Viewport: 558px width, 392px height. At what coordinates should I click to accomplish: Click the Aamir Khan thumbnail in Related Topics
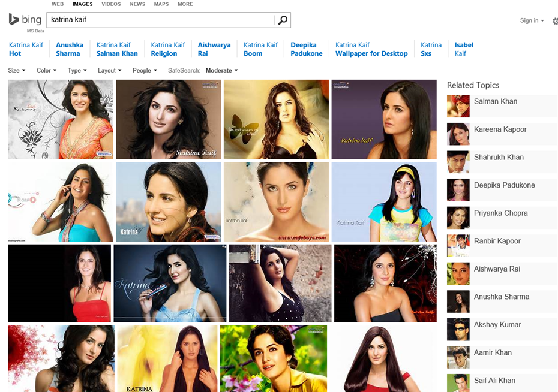point(458,357)
